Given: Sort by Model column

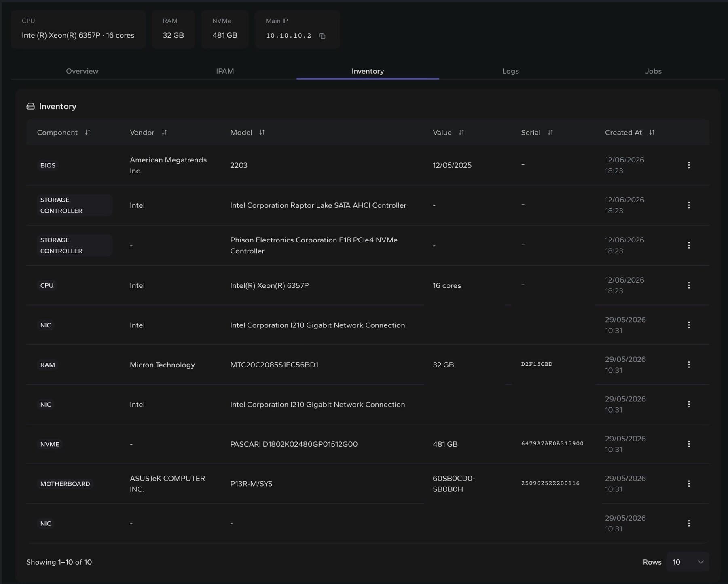Looking at the screenshot, I should (x=262, y=132).
